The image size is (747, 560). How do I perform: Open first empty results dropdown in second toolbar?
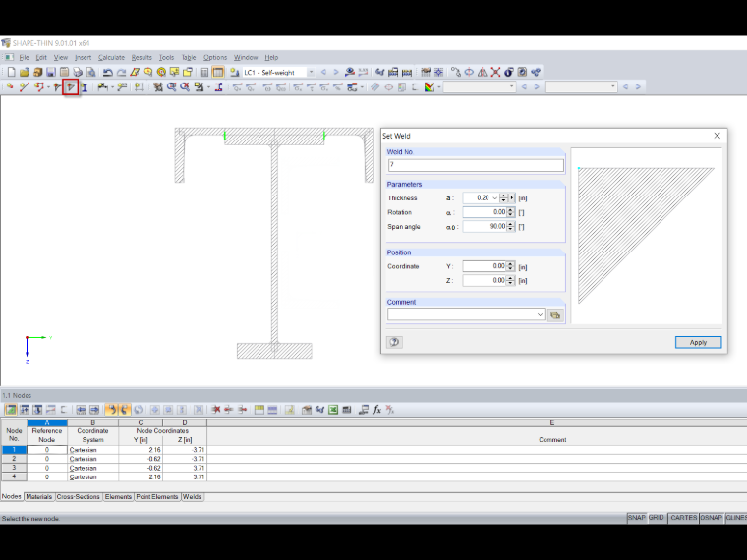coord(512,86)
